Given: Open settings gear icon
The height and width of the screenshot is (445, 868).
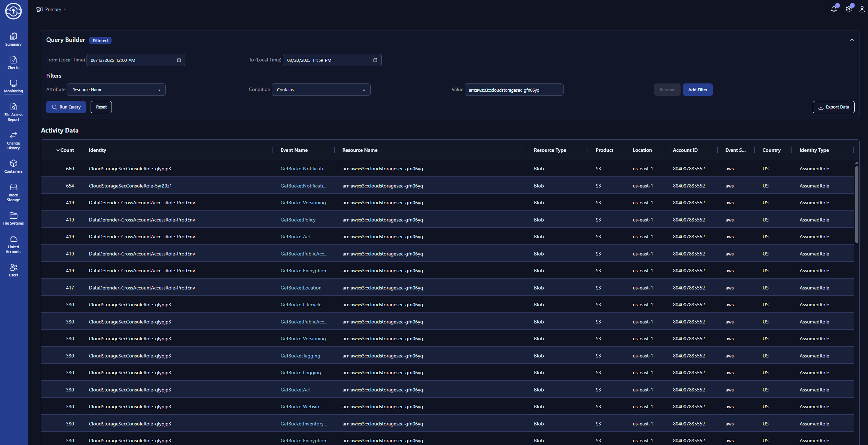Looking at the screenshot, I should pos(849,9).
